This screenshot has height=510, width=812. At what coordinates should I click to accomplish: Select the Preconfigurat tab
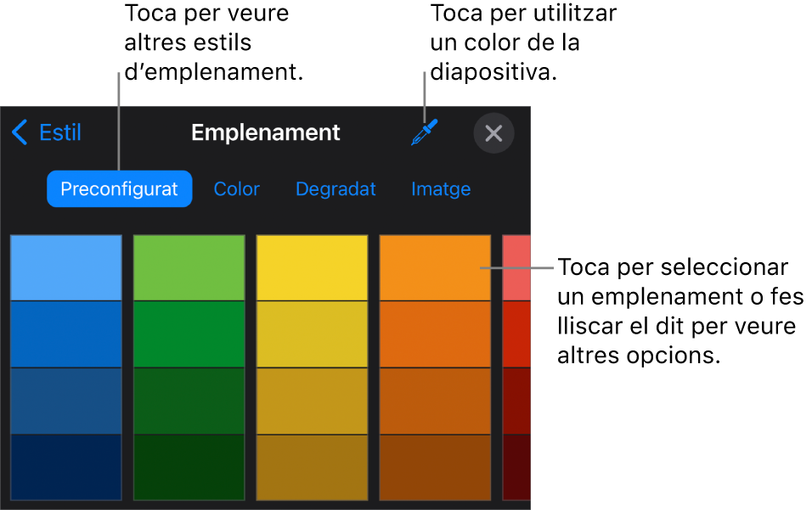[120, 188]
